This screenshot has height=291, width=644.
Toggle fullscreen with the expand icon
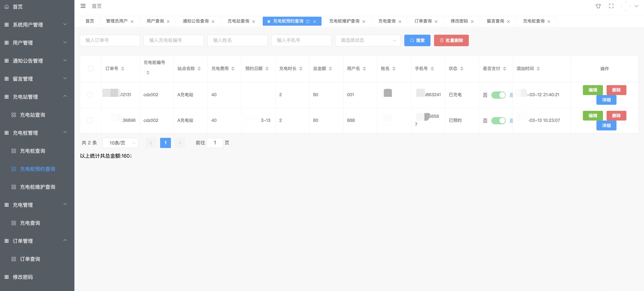[x=611, y=6]
